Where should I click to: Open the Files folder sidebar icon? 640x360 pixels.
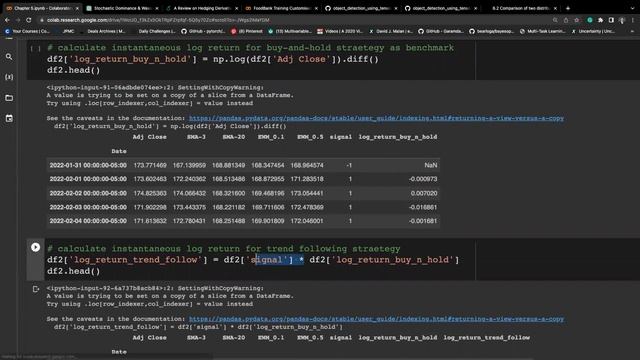(x=9, y=98)
